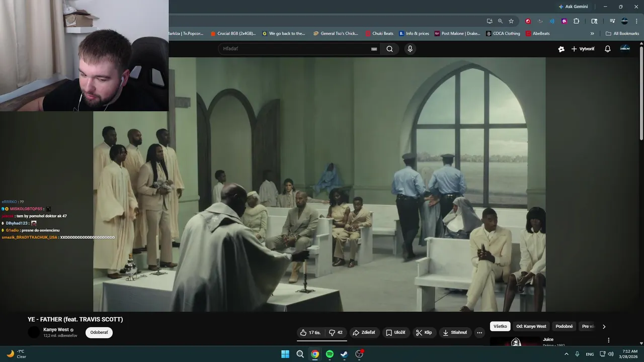The image size is (644, 362).
Task: Open Windows taskbar search
Action: point(300,354)
